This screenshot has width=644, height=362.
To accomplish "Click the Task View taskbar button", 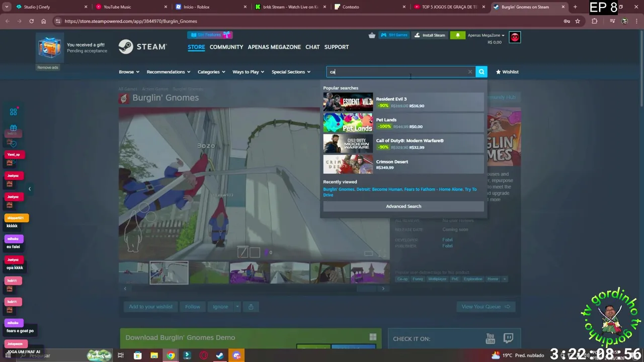I will point(121,355).
